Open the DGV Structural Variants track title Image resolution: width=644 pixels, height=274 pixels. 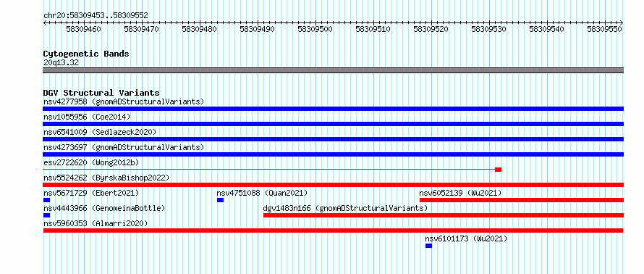(101, 93)
